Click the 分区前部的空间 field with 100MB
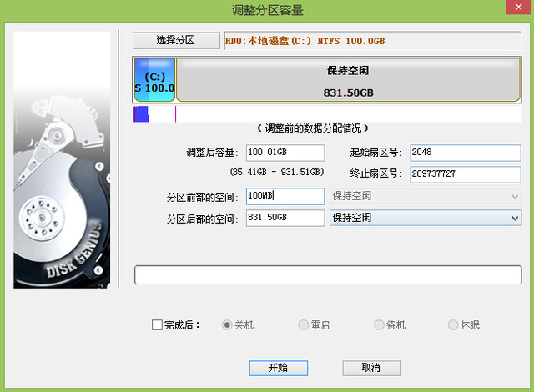The height and width of the screenshot is (392, 534). click(285, 196)
